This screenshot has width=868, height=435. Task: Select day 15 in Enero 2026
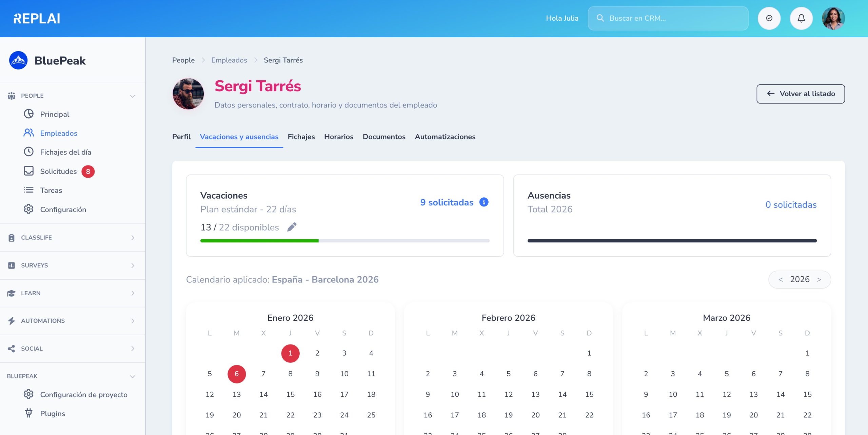pyautogui.click(x=290, y=394)
